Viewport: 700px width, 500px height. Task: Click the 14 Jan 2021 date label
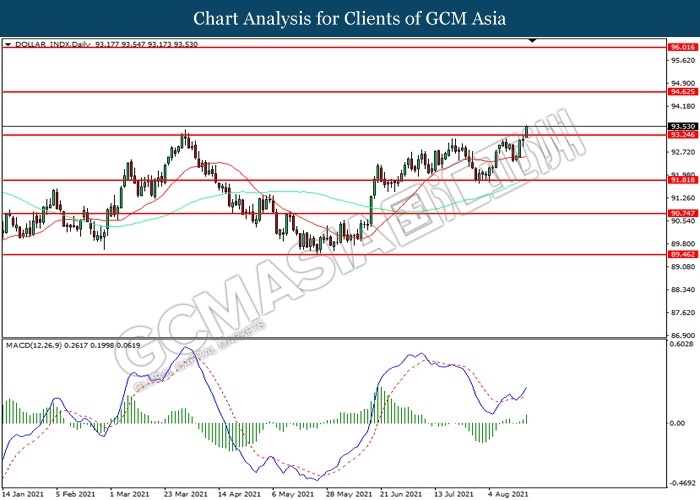pos(23,493)
